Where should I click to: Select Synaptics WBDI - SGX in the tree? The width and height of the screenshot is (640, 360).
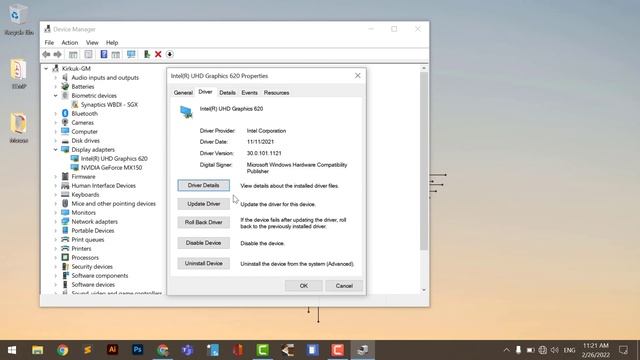(x=109, y=104)
